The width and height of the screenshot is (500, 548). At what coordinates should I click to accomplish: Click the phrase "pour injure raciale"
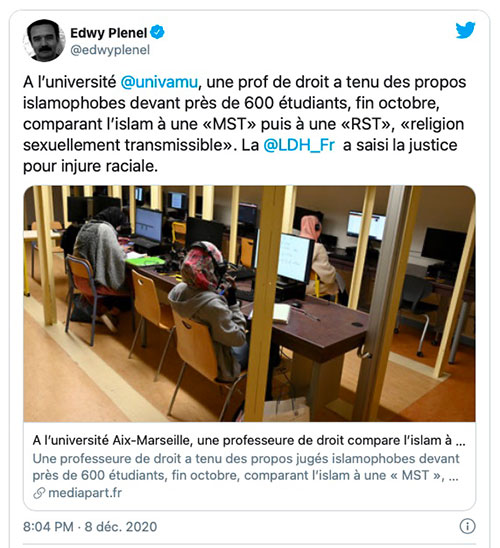coord(89,166)
